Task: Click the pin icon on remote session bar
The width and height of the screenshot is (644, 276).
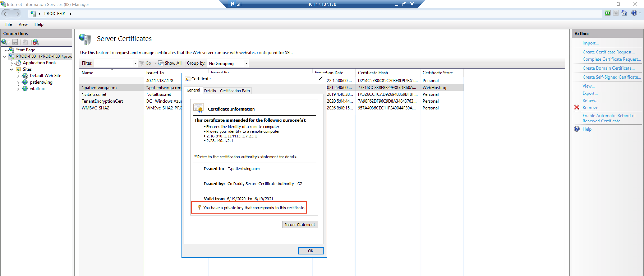Action: 232,4
